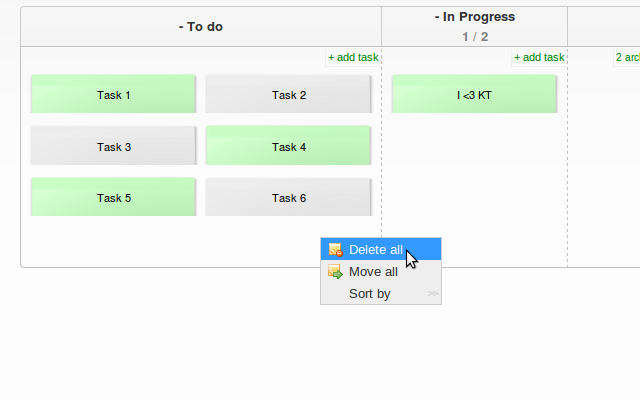Pick the Task 6 card
This screenshot has height=400, width=640.
pyautogui.click(x=289, y=198)
